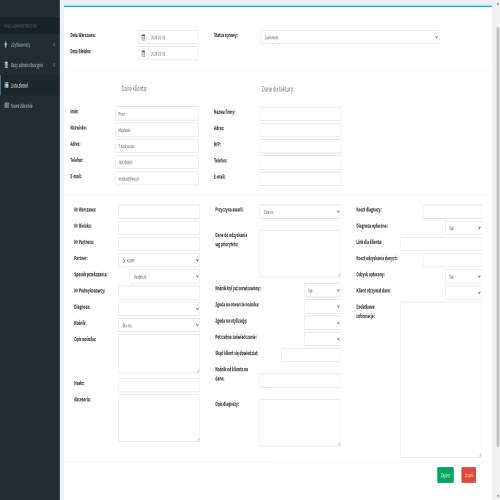
Task: Focus the invoice Adres input field
Action: 301,130
